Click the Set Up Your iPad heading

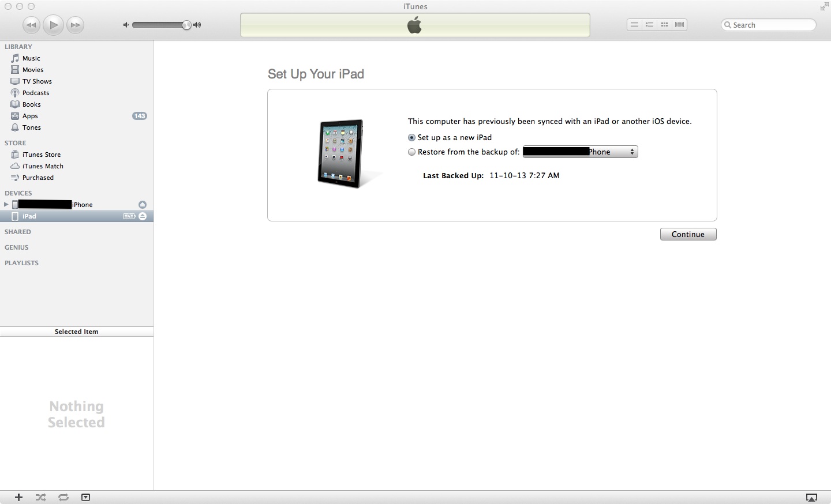[316, 74]
